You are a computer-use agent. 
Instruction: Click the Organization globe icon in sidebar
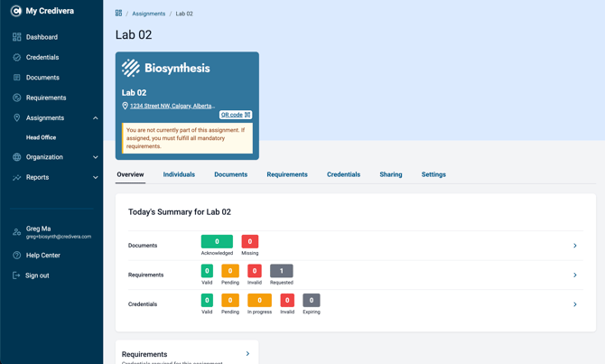point(16,157)
